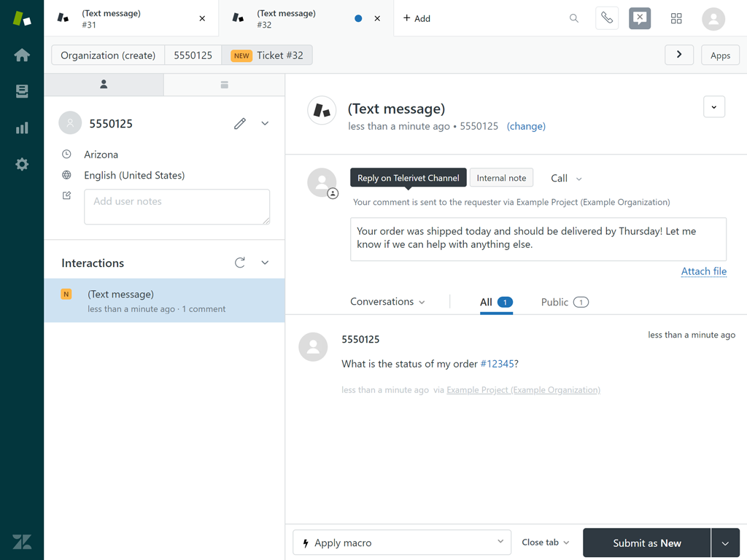This screenshot has height=560, width=747.
Task: Click the commenter avatar for 5550125
Action: 313,346
